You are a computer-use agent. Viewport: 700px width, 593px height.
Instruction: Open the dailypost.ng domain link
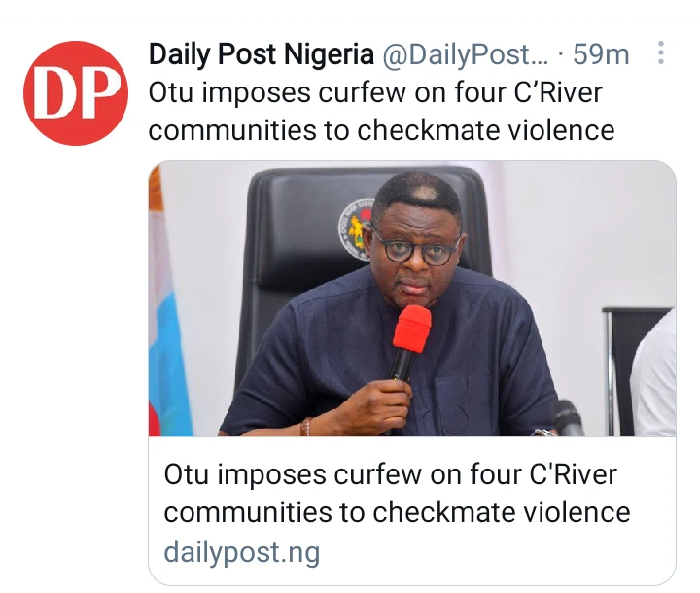coord(241,552)
